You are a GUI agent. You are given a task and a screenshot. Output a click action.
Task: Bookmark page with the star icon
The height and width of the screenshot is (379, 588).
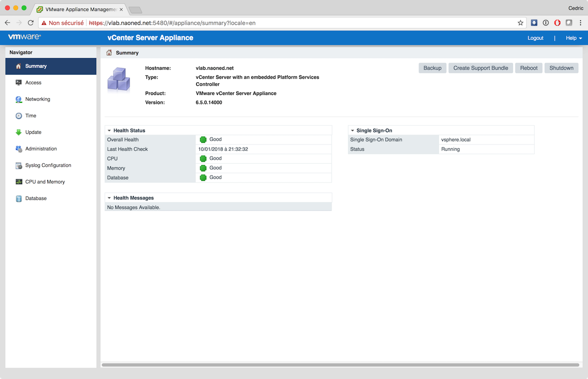520,22
